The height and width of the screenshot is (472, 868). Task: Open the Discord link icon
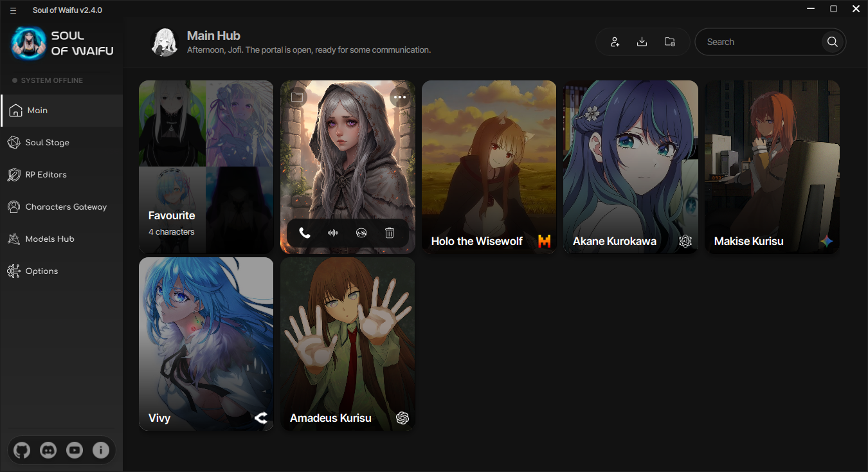48,450
